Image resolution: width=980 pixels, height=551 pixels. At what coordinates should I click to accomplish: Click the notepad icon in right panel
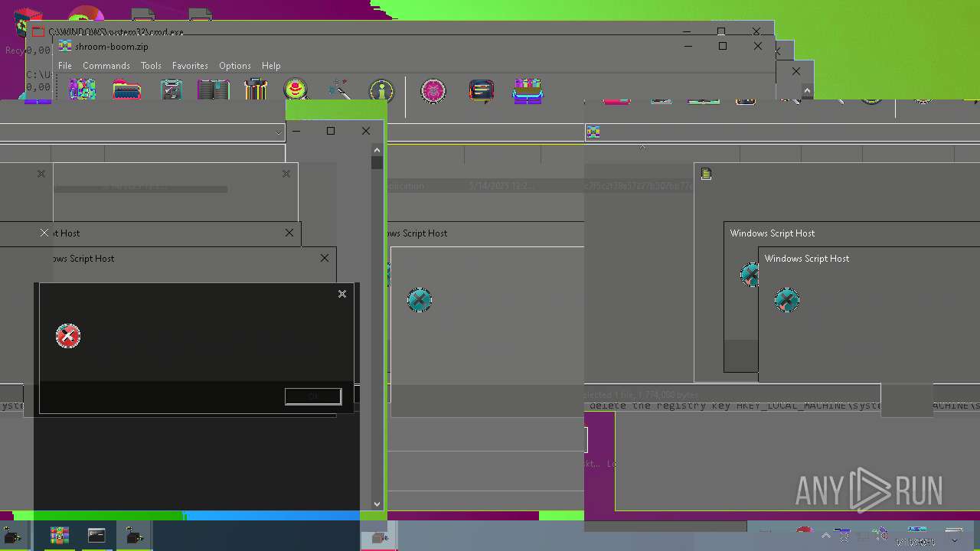tap(706, 174)
